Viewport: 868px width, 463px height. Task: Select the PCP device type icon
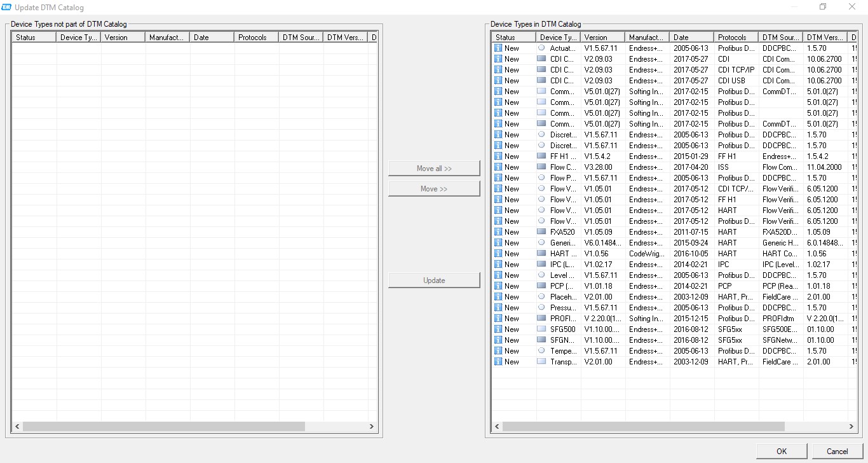tap(541, 286)
